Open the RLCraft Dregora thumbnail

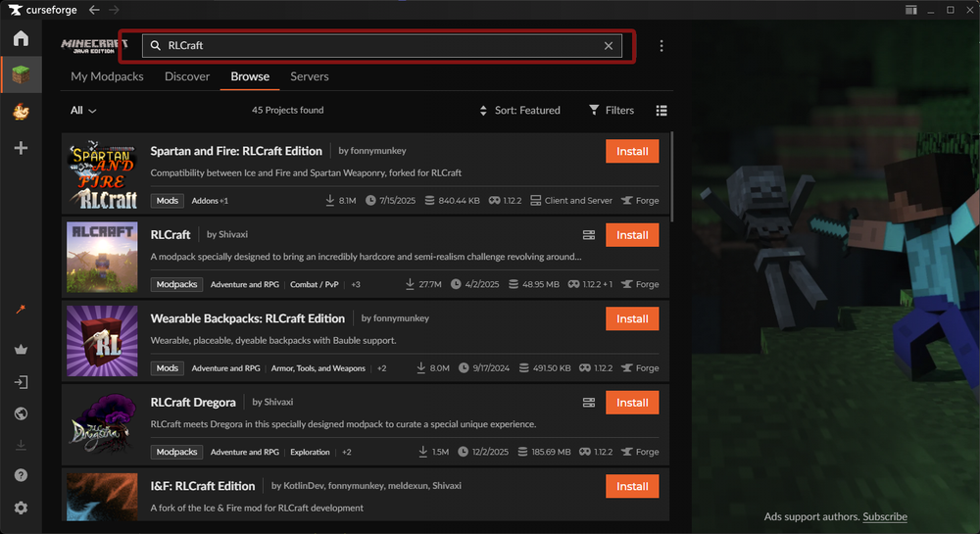[x=102, y=424]
